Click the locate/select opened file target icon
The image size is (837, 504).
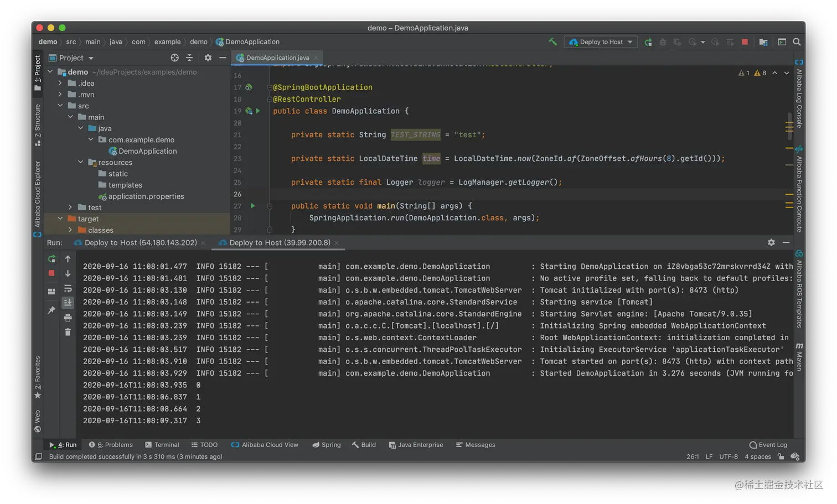tap(174, 58)
